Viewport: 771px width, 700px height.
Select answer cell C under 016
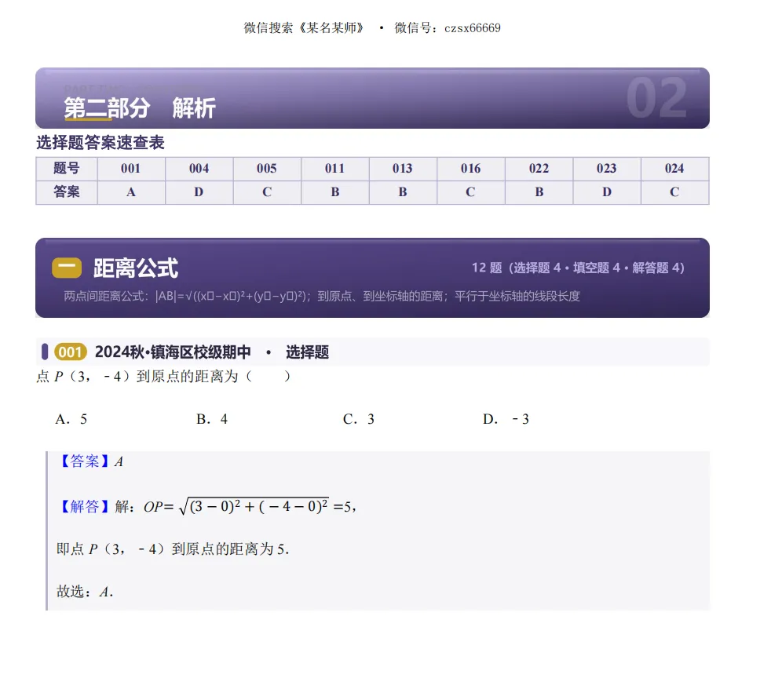click(x=470, y=192)
